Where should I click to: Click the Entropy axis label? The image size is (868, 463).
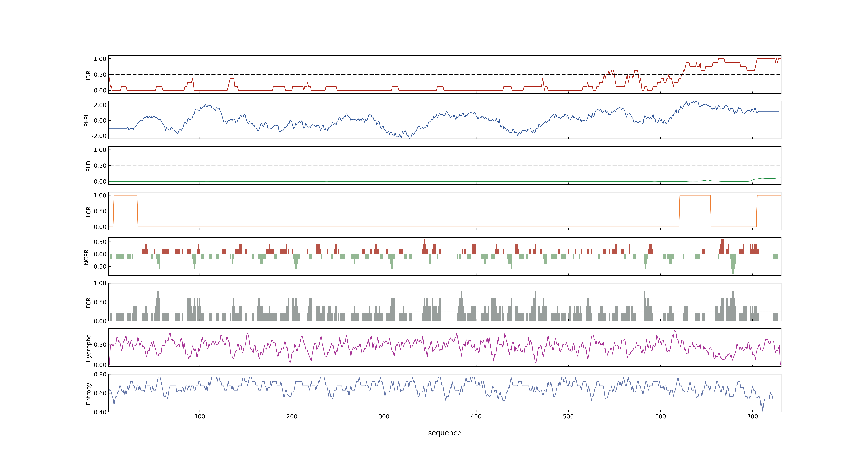[88, 393]
